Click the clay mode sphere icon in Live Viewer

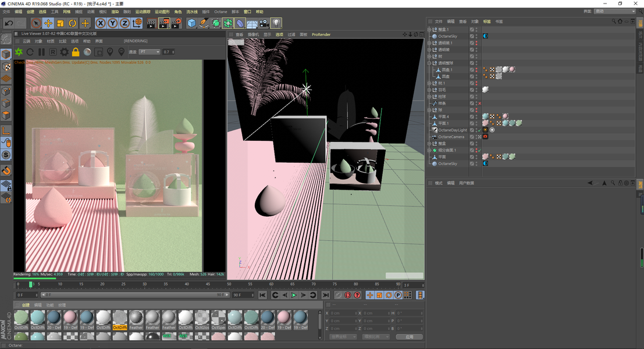87,52
